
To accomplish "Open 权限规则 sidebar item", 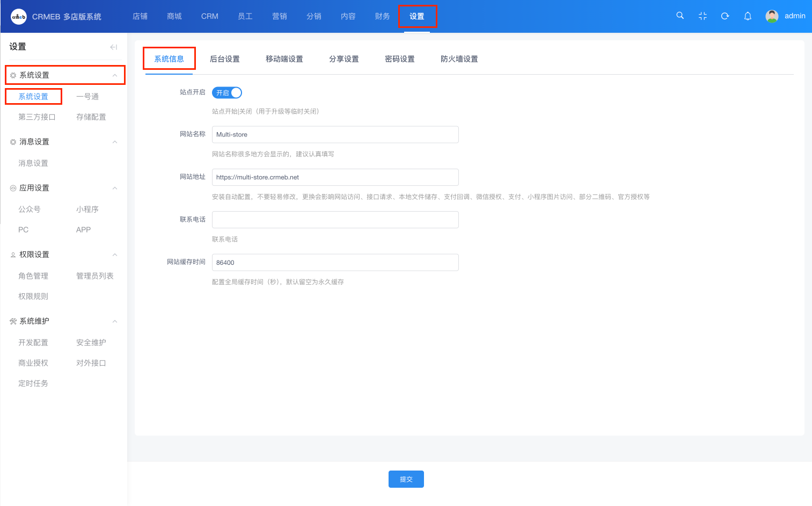I will coord(33,297).
